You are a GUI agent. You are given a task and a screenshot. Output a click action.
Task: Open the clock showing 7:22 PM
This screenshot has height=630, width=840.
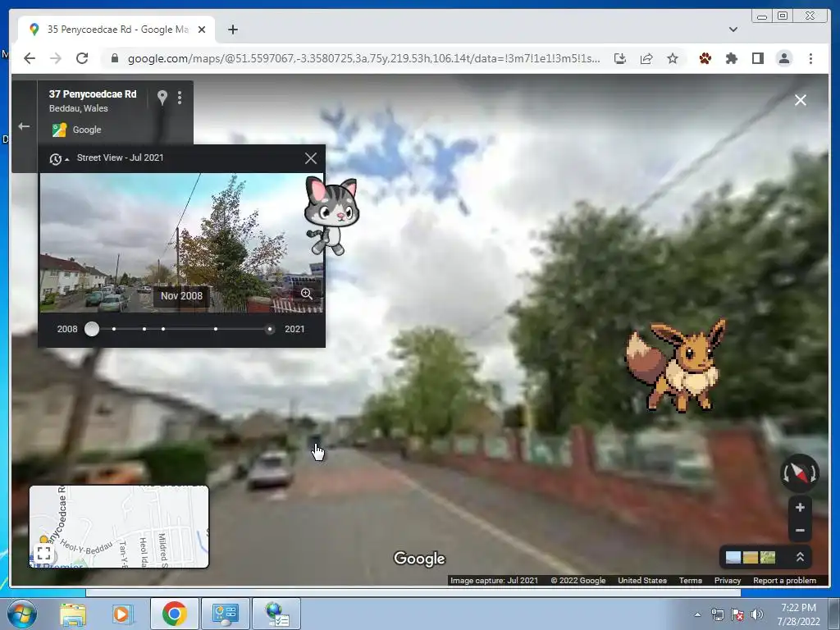[x=798, y=614]
